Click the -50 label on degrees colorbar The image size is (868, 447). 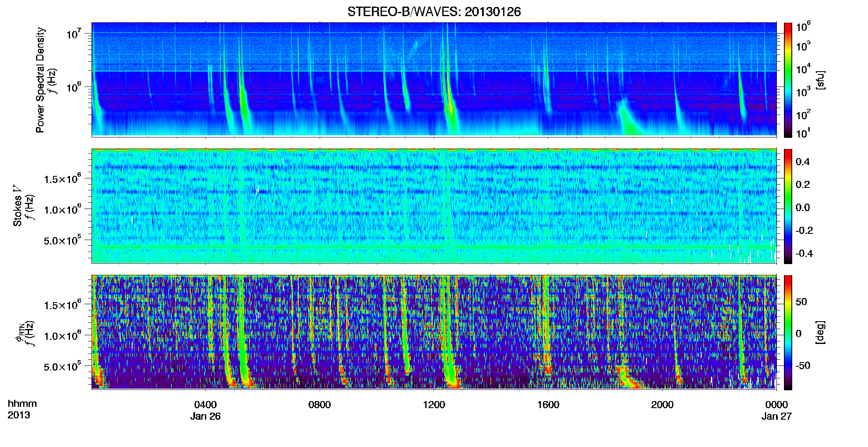[803, 365]
